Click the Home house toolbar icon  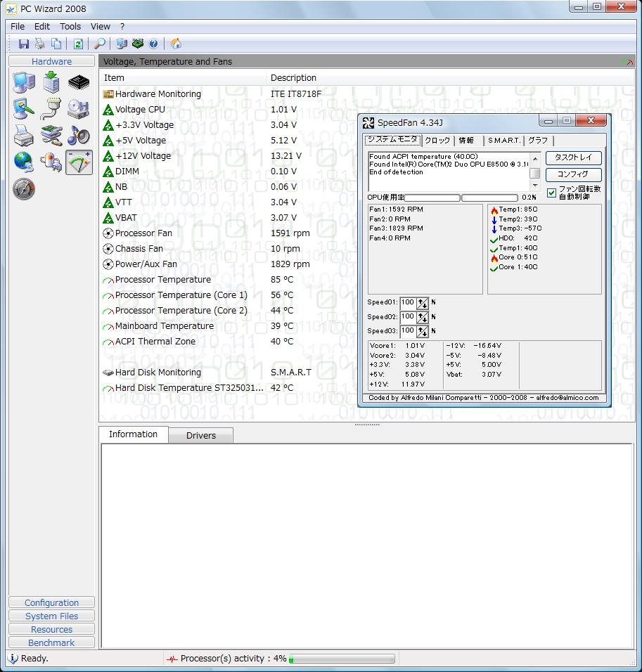point(176,44)
